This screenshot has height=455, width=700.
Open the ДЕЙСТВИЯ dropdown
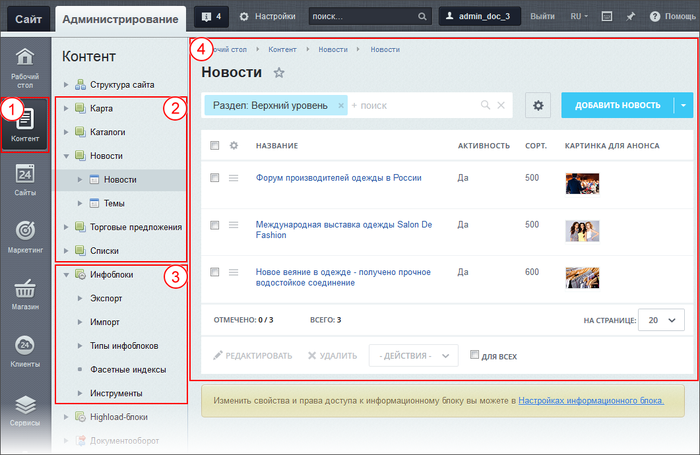(413, 355)
